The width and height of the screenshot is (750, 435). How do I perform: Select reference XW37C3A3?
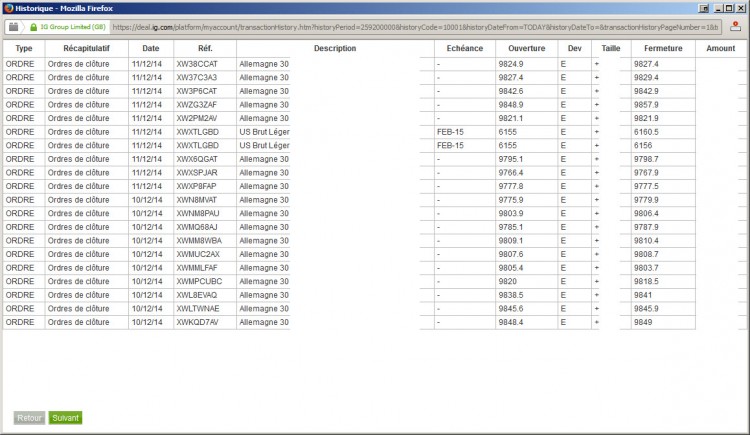(197, 78)
